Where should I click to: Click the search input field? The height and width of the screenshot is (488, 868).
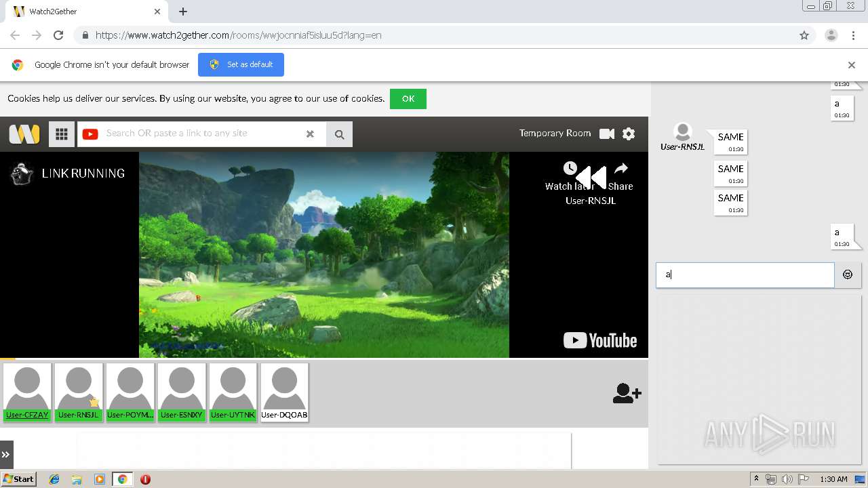click(x=201, y=134)
